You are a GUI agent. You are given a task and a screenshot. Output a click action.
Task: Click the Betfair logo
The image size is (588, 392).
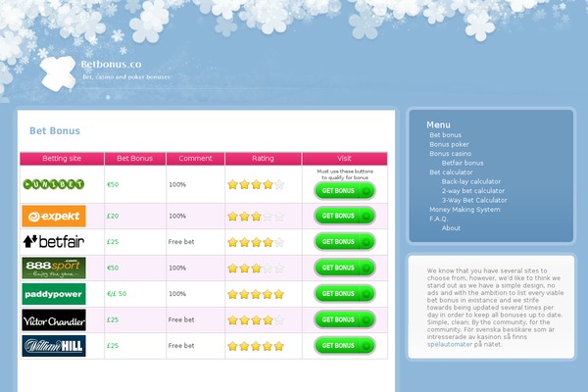click(54, 242)
